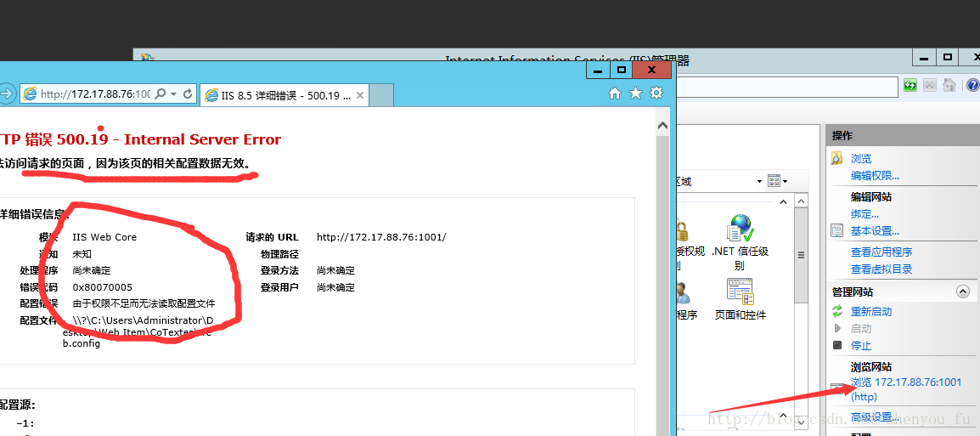Click the IIS Web Core module text
Viewport: 980px width, 436px height.
click(x=104, y=237)
